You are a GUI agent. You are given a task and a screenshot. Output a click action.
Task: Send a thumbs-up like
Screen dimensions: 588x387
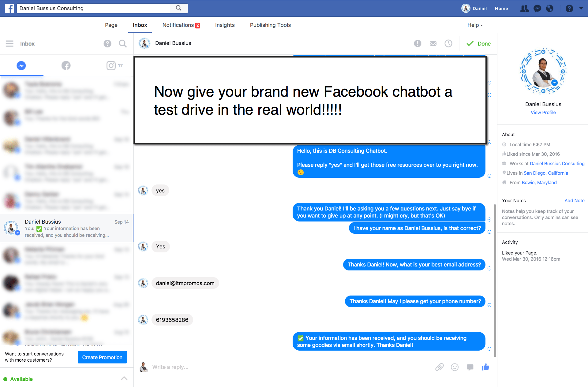click(x=485, y=367)
